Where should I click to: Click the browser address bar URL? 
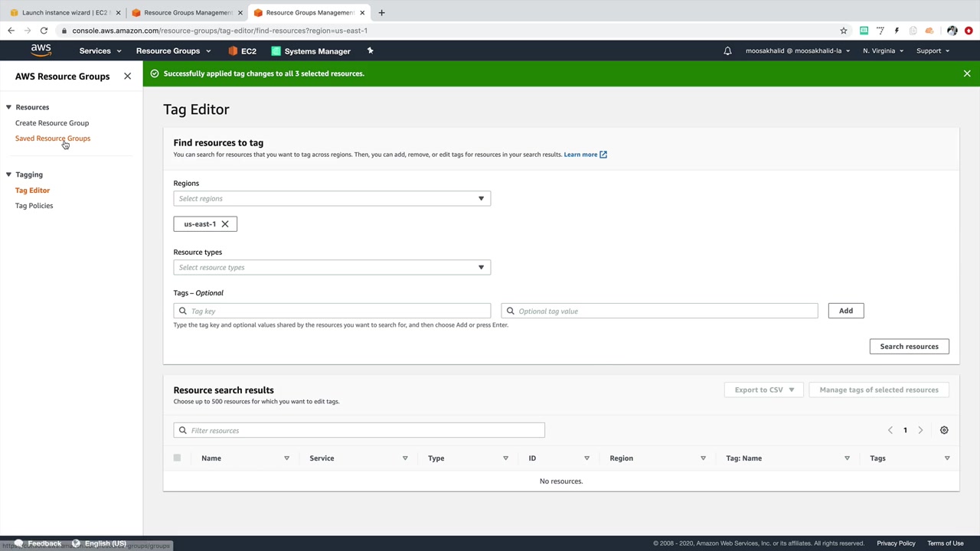220,31
